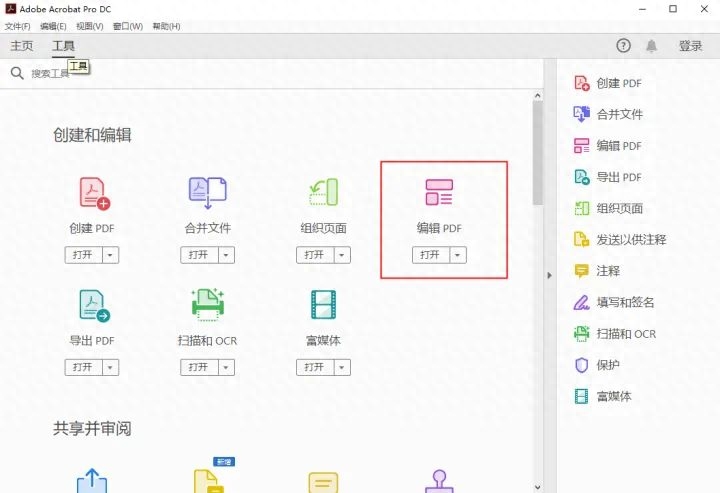Screen dimensions: 720x493
Task: Click the 编辑 PDF large tool icon
Action: 439,192
